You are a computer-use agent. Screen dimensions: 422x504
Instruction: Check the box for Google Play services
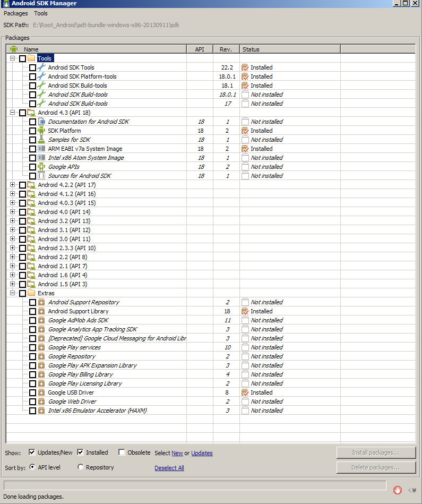[32, 347]
